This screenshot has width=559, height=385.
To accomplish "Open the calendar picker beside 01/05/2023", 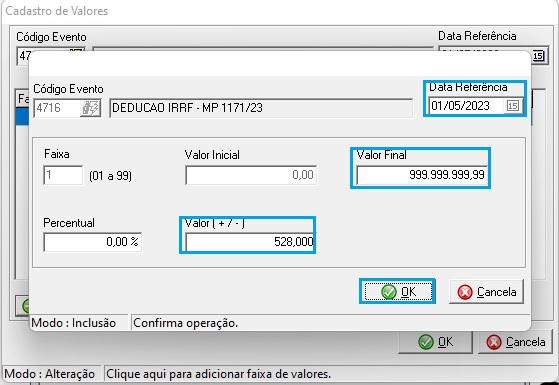I will [512, 106].
